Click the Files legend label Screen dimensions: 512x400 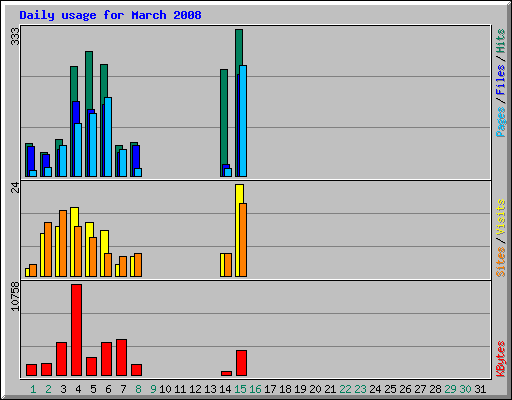point(501,79)
